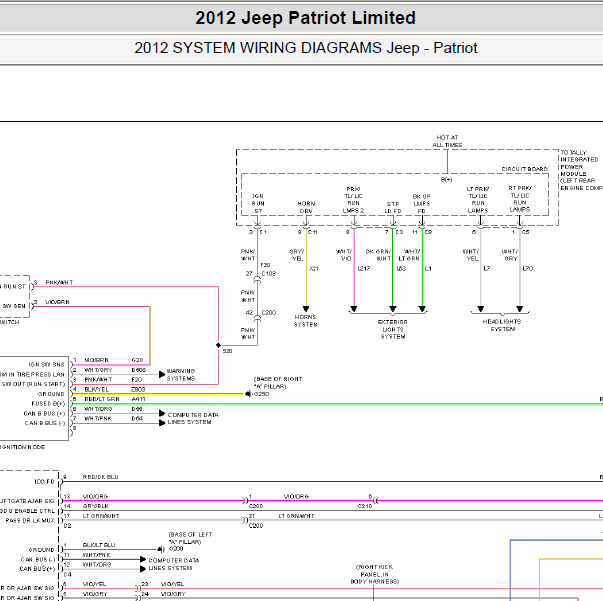Click the "HOT AT ALL TIMES" label
The width and height of the screenshot is (603, 601).
coord(447,141)
